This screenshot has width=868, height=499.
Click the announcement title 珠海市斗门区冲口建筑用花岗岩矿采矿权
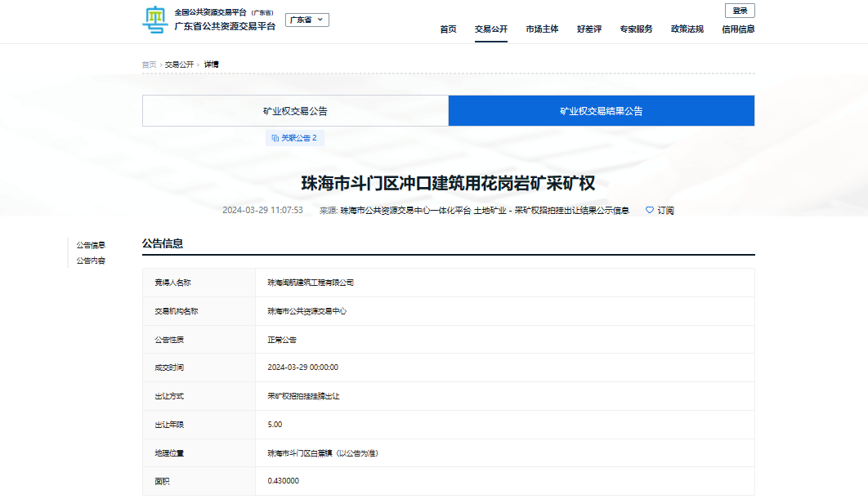[x=448, y=183]
